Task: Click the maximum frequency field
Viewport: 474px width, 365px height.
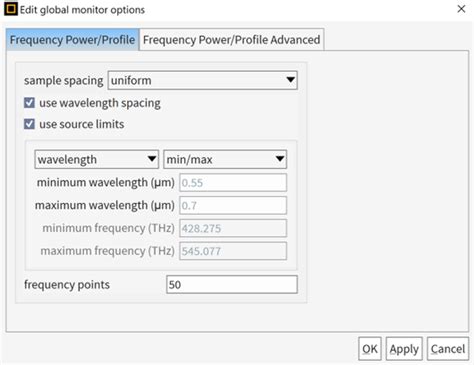Action: pos(233,251)
